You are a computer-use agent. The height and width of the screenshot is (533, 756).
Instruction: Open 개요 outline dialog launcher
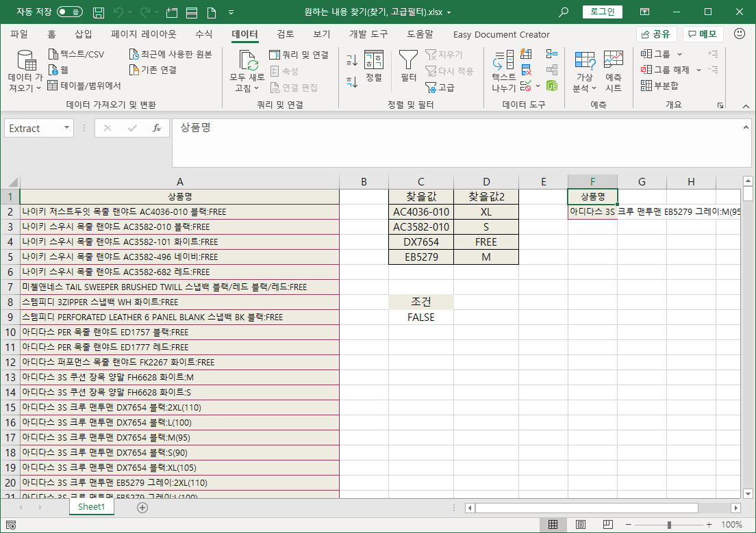[x=720, y=105]
